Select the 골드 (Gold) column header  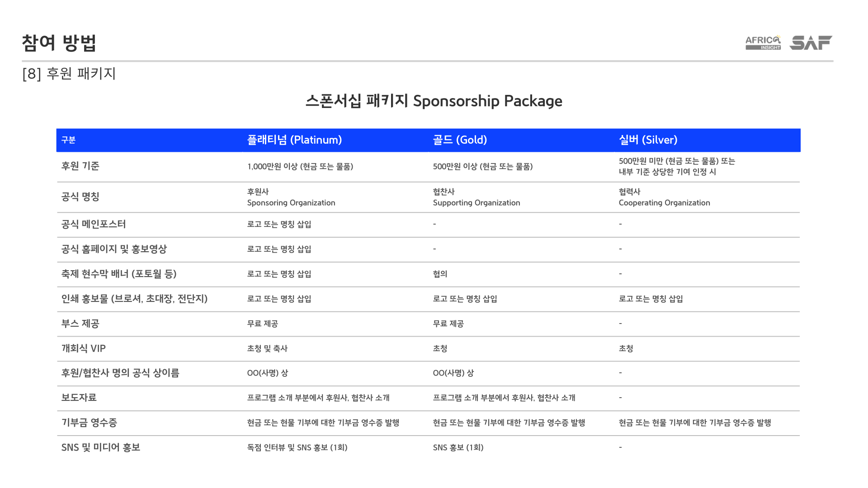coord(460,140)
